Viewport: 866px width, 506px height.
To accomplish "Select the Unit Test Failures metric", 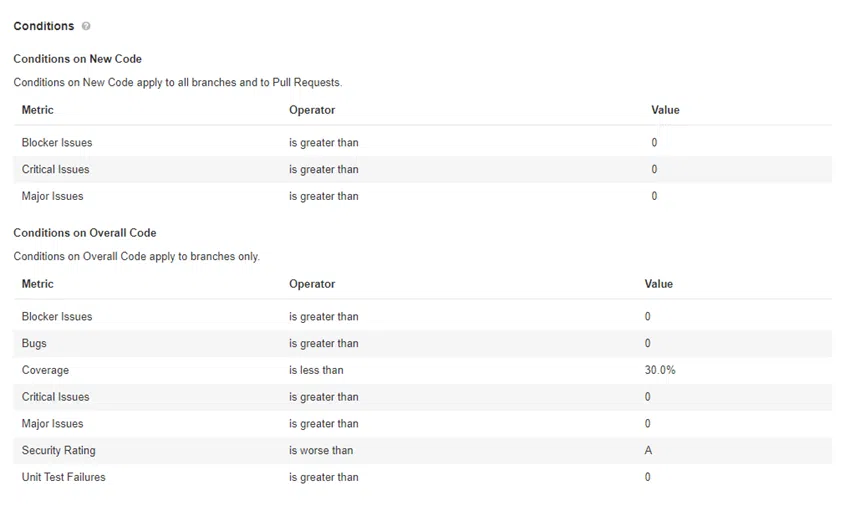I will (x=64, y=478).
